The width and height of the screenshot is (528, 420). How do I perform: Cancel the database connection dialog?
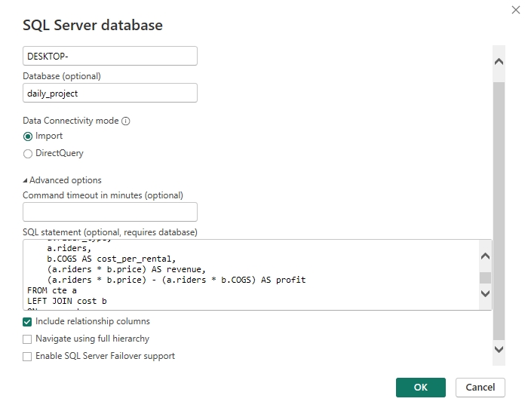click(x=480, y=388)
